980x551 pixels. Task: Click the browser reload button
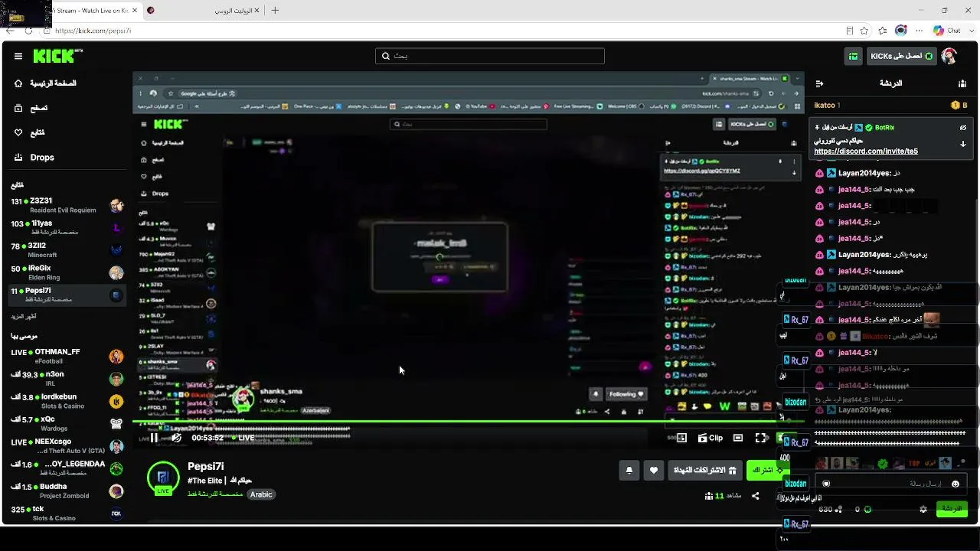click(28, 31)
